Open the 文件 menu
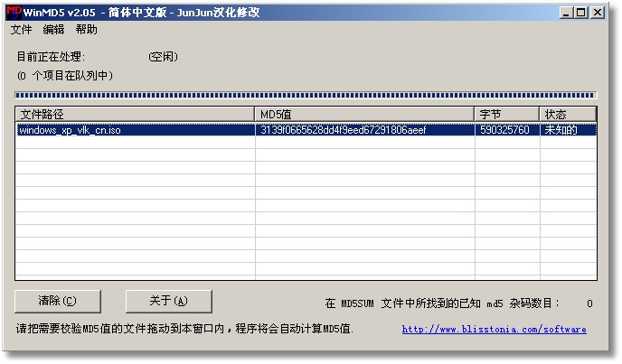The height and width of the screenshot is (364, 622). 21,30
